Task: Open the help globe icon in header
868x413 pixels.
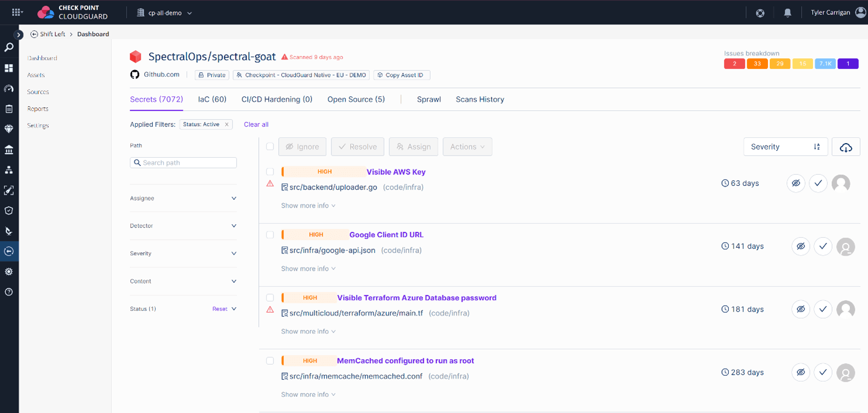Action: coord(760,13)
